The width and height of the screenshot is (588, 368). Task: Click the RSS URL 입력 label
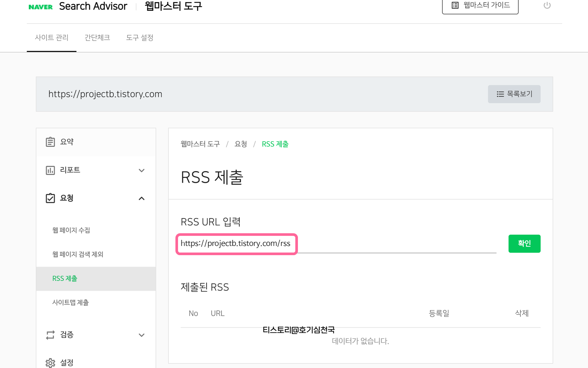point(211,222)
